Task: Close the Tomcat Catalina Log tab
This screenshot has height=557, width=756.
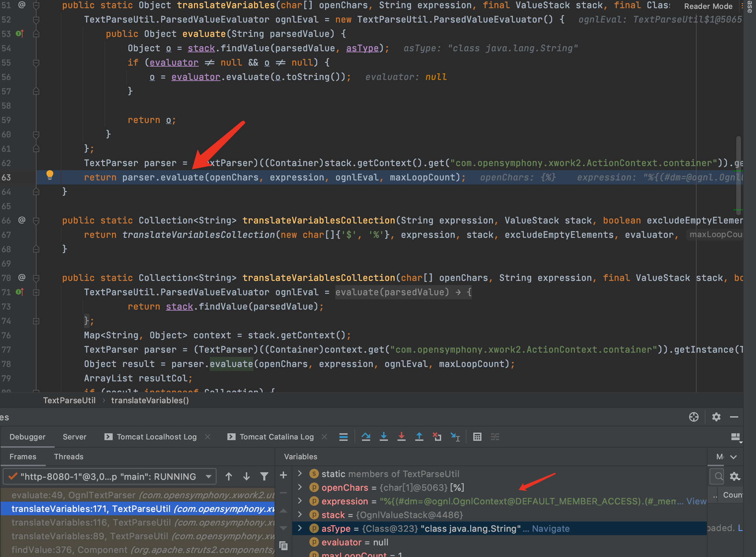Action: click(324, 437)
